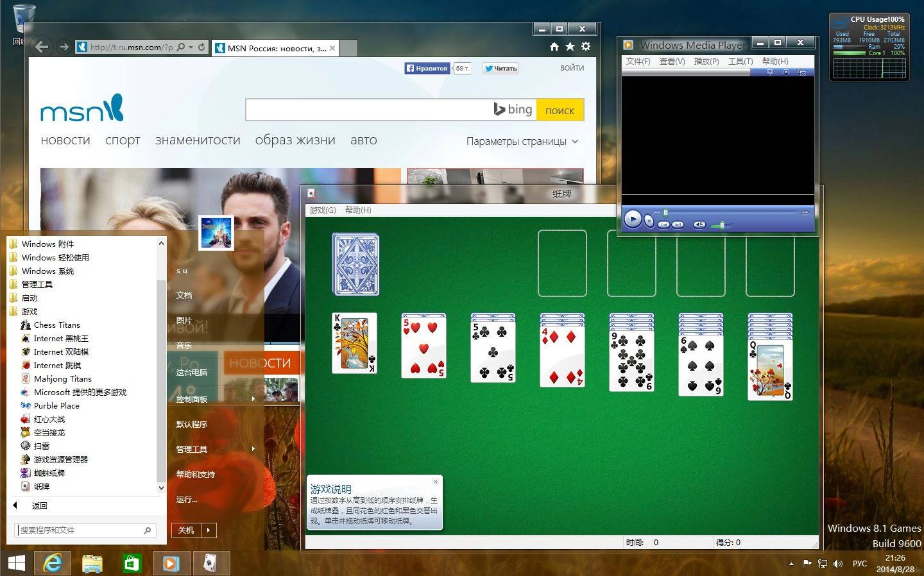Open 游戏资源管理器 entry
This screenshot has width=924, height=576.
(x=55, y=460)
